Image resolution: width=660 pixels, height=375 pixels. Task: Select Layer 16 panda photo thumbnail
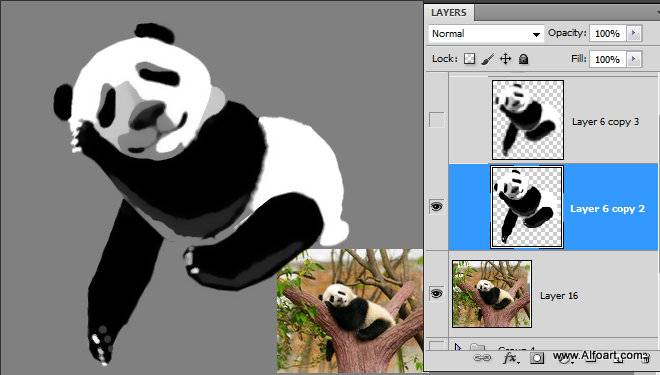492,294
